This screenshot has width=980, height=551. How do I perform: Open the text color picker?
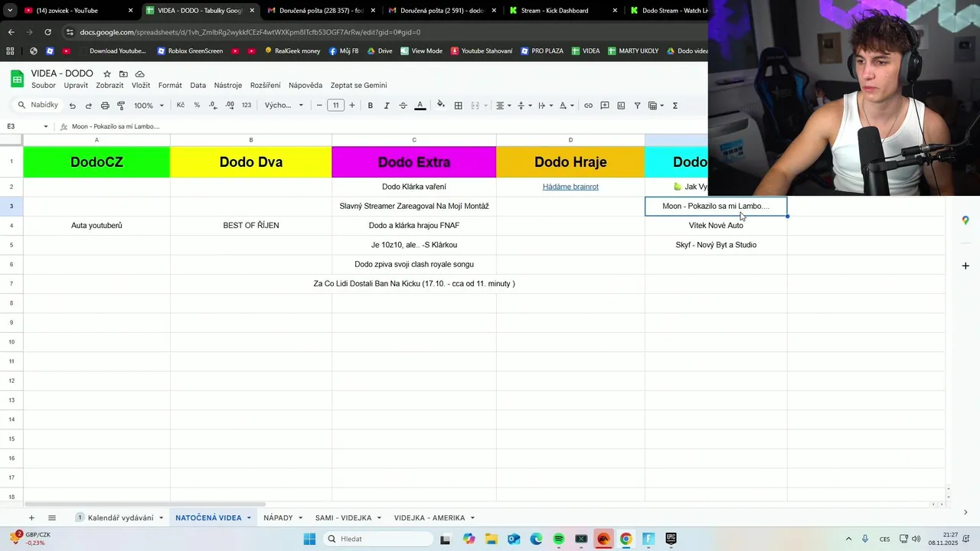(x=420, y=106)
